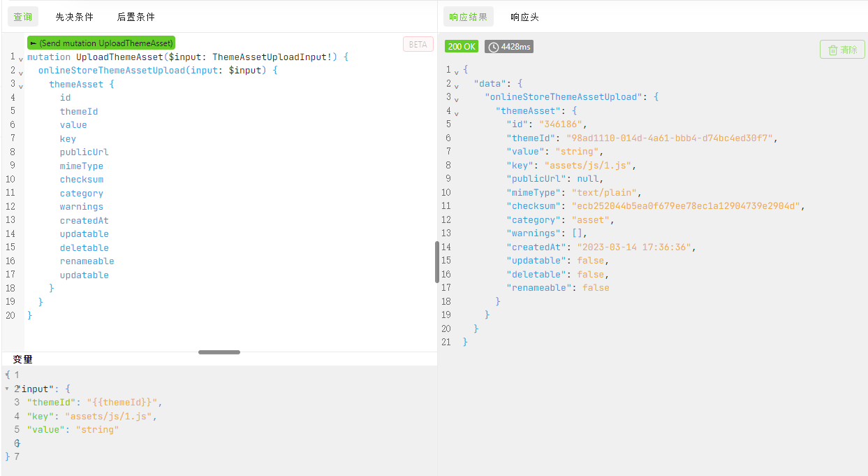Viewport: 868px width, 476px height.
Task: Click the query editor vertical scrollbar
Action: point(437,262)
